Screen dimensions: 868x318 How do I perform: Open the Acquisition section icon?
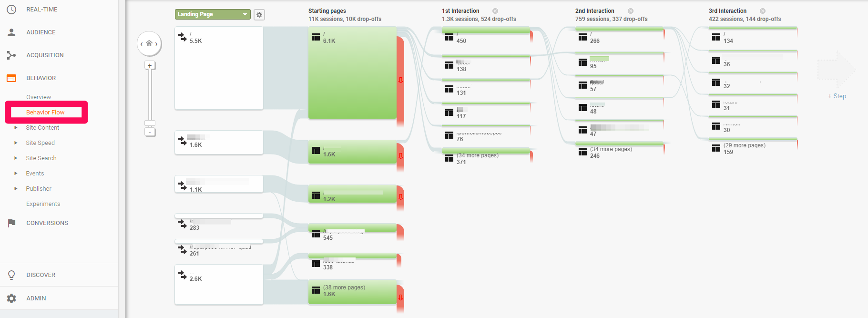pyautogui.click(x=11, y=55)
